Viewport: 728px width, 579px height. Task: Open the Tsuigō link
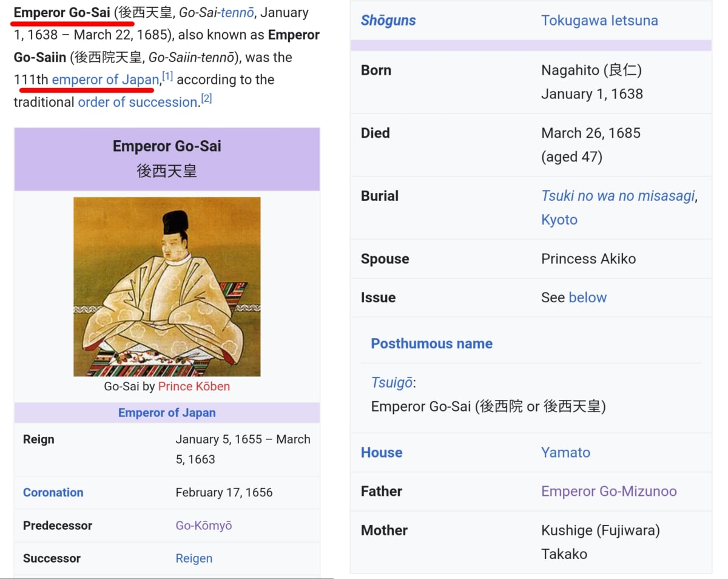(x=392, y=383)
